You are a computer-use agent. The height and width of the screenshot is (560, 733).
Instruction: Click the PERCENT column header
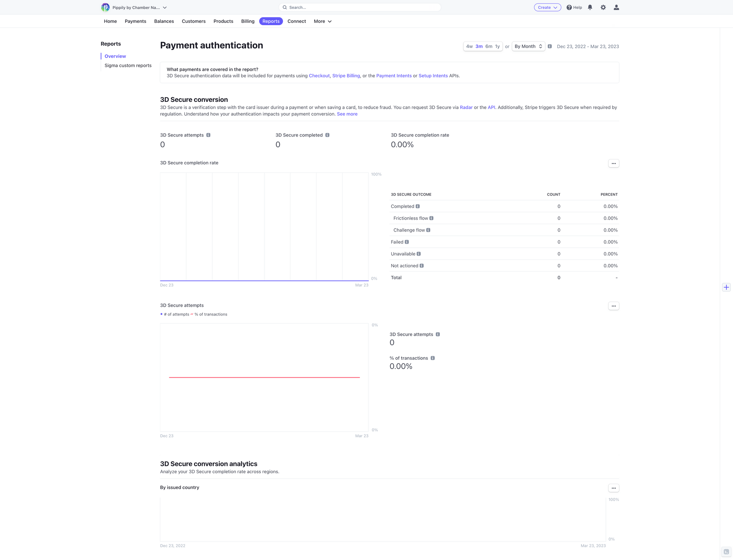[x=609, y=195]
